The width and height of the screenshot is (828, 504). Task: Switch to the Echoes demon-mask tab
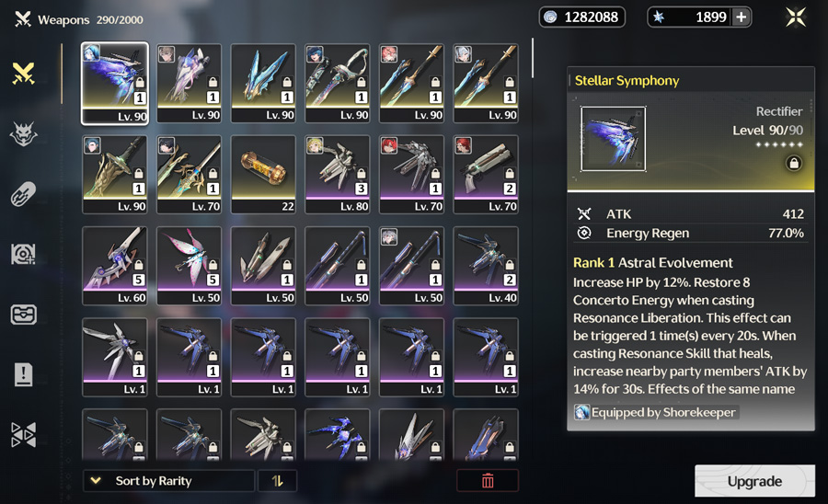pyautogui.click(x=23, y=134)
